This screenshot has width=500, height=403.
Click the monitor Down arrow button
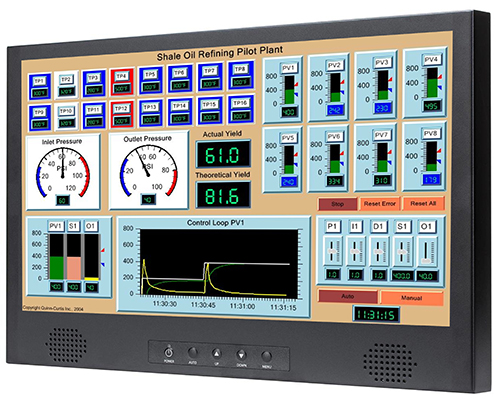tap(241, 355)
